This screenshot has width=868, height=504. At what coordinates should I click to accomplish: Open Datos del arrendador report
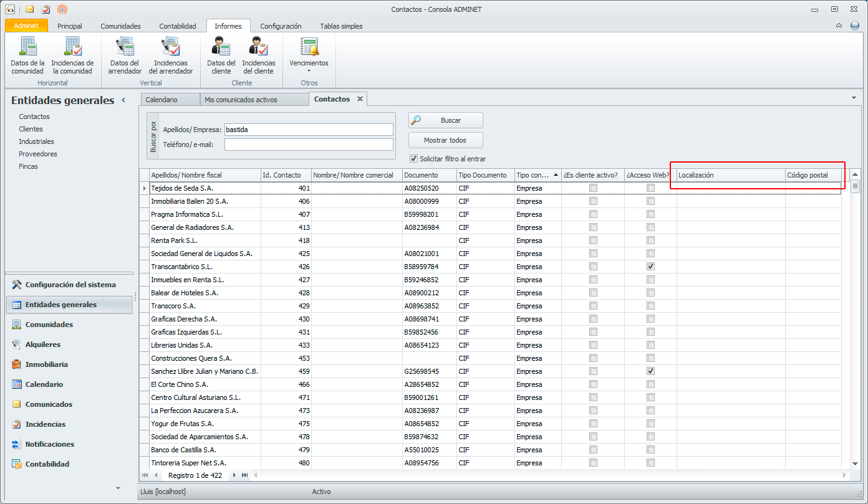click(x=125, y=55)
